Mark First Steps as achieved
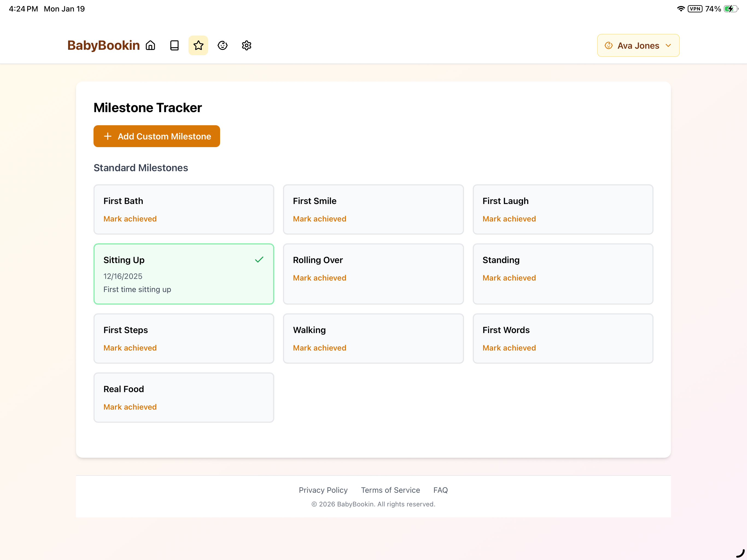Viewport: 747px width, 560px height. pyautogui.click(x=130, y=348)
